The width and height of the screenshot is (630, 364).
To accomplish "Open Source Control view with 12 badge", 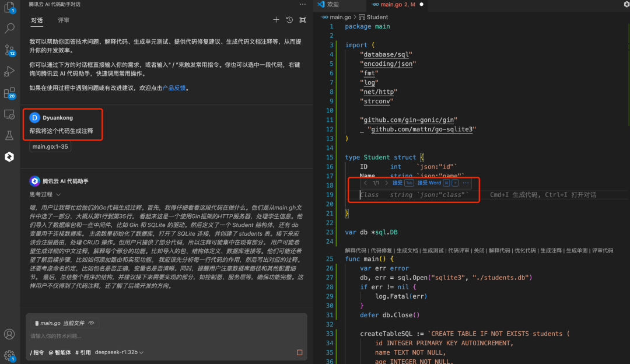I will [10, 50].
